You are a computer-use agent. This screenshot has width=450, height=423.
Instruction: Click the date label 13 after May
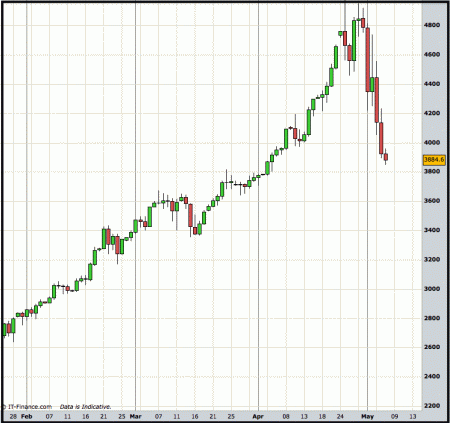coord(413,416)
